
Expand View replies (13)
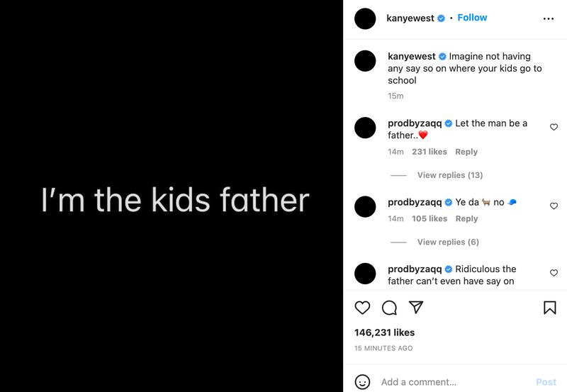pyautogui.click(x=449, y=175)
